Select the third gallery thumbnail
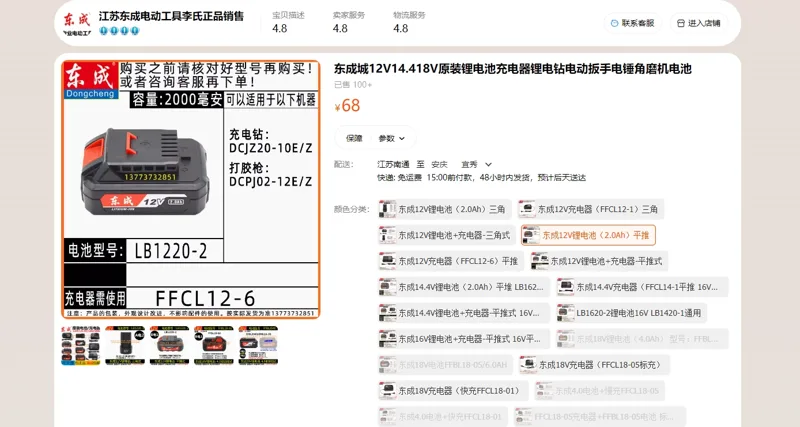This screenshot has width=800, height=427. (169, 345)
